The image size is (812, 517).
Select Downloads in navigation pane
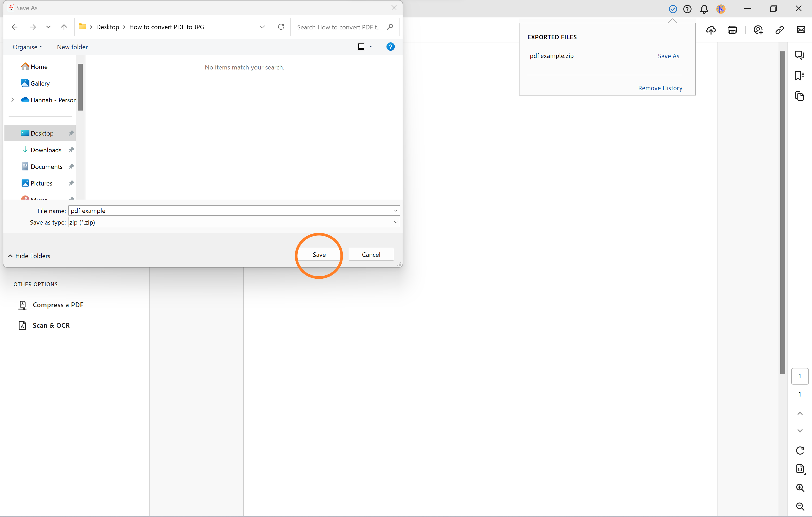[41, 150]
